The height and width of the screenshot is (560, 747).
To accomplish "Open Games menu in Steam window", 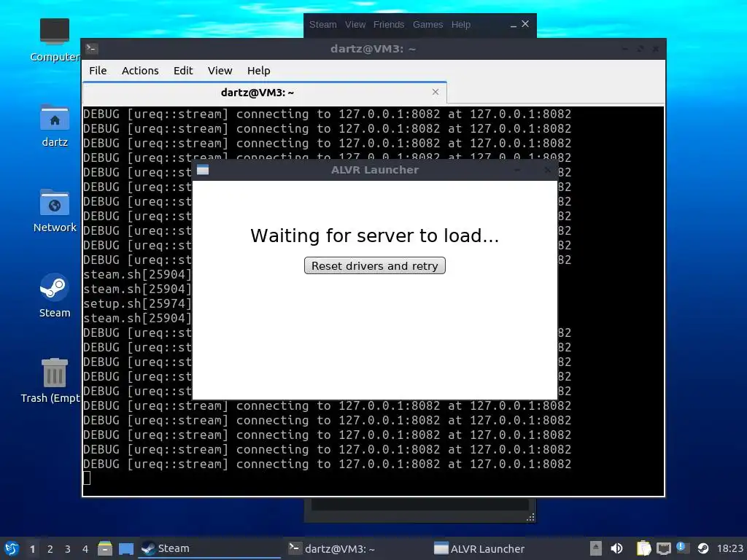I will (427, 24).
